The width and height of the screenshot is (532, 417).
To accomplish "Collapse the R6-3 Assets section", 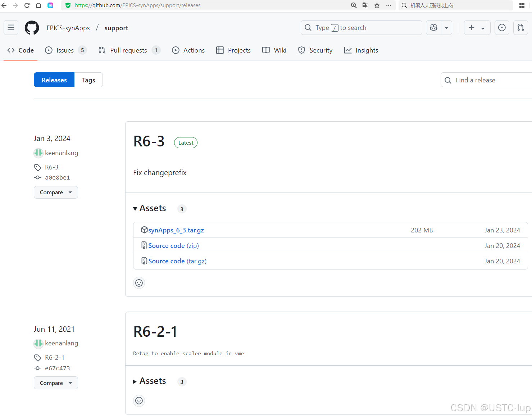I will [x=150, y=208].
